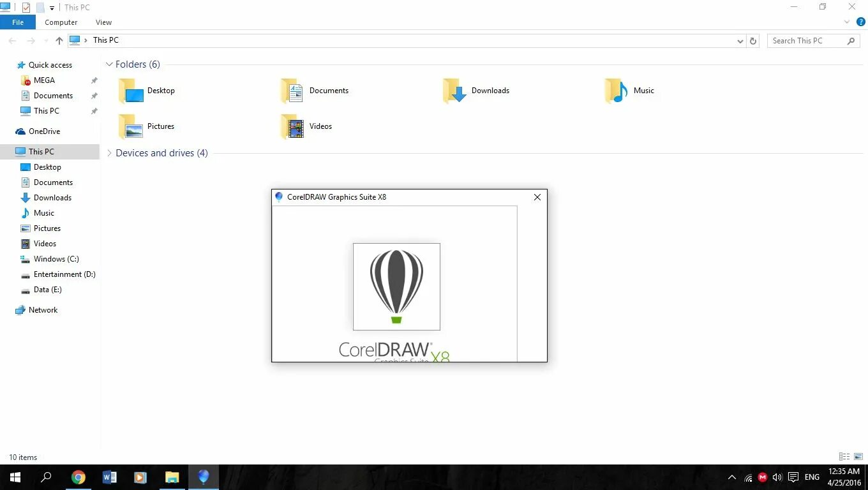
Task: Open the View ribbon tab
Action: pyautogui.click(x=103, y=22)
